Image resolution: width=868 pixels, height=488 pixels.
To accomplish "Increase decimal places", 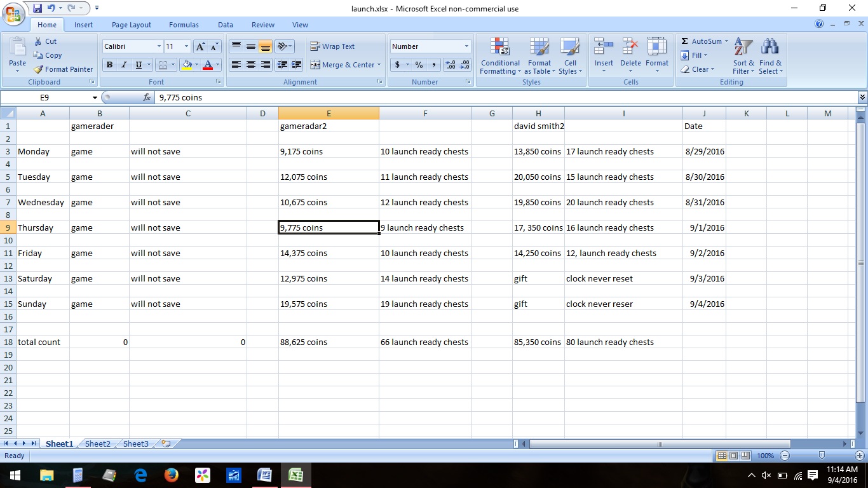I will 451,65.
